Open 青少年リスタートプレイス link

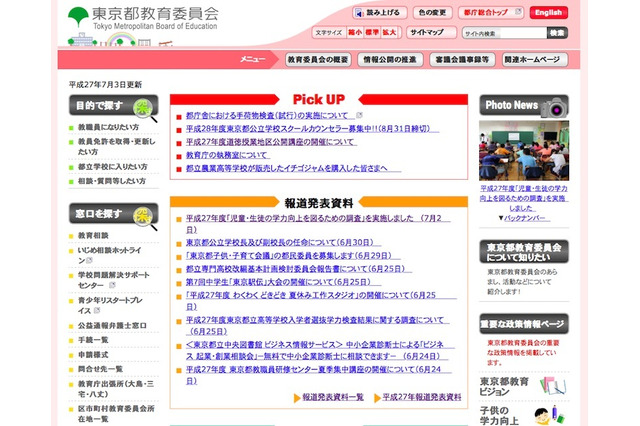coord(110,305)
